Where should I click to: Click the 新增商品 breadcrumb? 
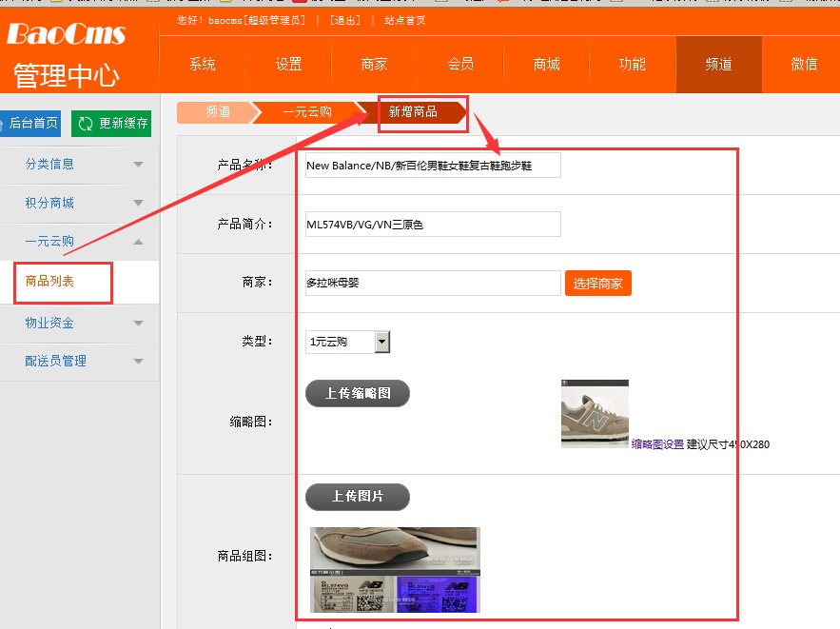click(x=413, y=112)
